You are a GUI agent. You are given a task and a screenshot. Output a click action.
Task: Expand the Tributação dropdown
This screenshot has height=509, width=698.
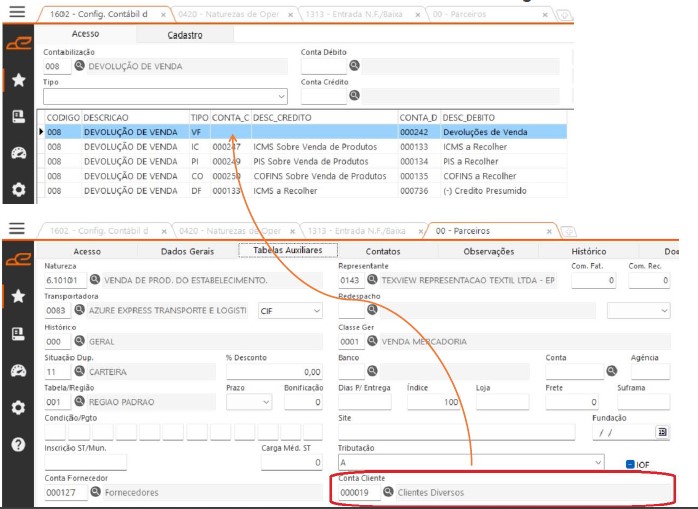[598, 463]
